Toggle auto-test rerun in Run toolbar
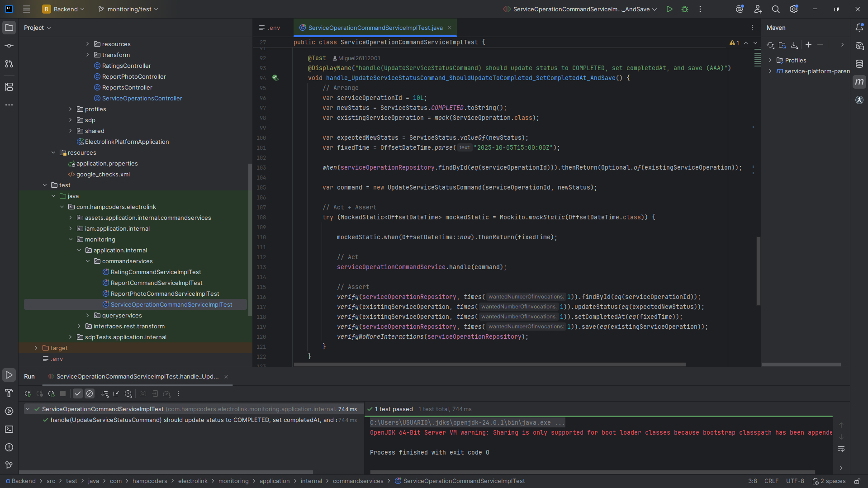The width and height of the screenshot is (868, 488). click(51, 394)
